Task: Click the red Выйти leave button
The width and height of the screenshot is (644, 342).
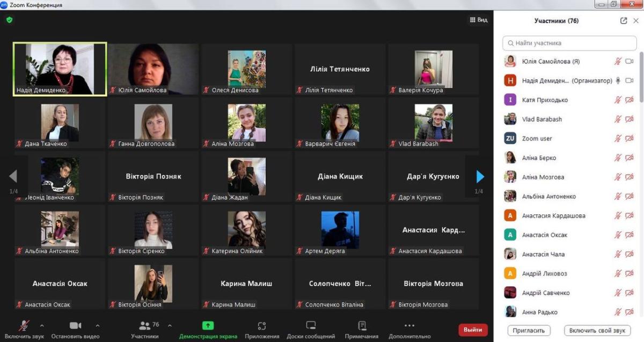Action: [x=473, y=330]
